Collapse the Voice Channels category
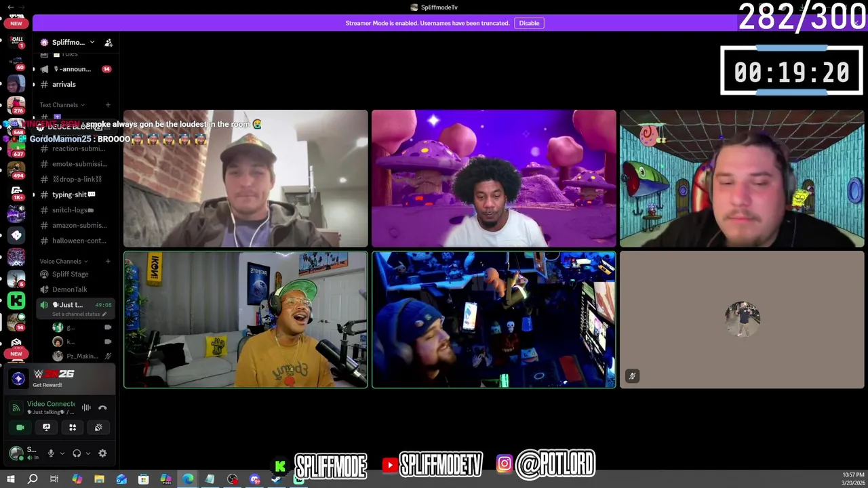 63,262
